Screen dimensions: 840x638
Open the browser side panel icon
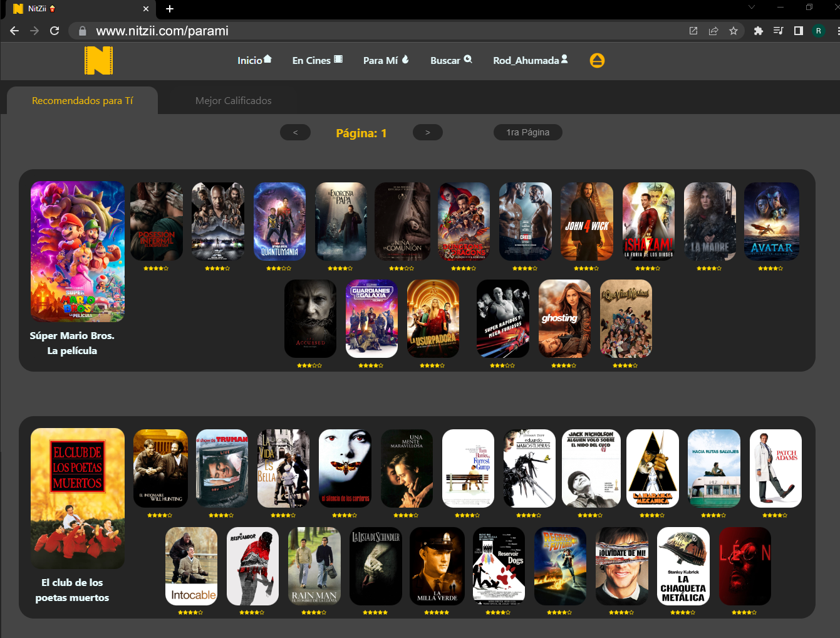[x=798, y=31]
